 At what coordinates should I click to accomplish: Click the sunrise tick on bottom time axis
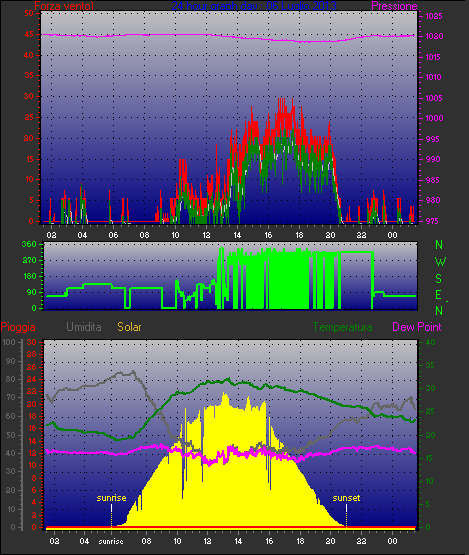tap(111, 542)
